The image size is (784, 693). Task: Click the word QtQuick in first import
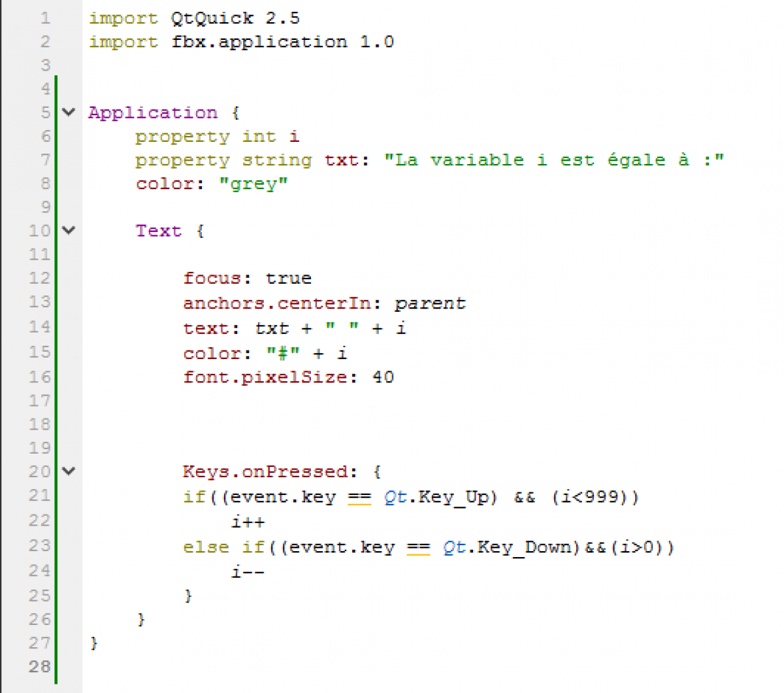coord(212,18)
